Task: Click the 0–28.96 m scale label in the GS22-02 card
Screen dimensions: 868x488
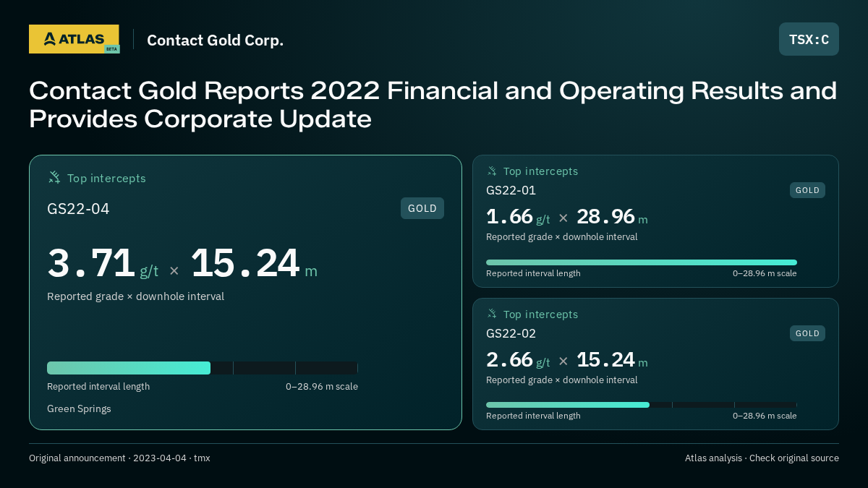Action: click(765, 416)
